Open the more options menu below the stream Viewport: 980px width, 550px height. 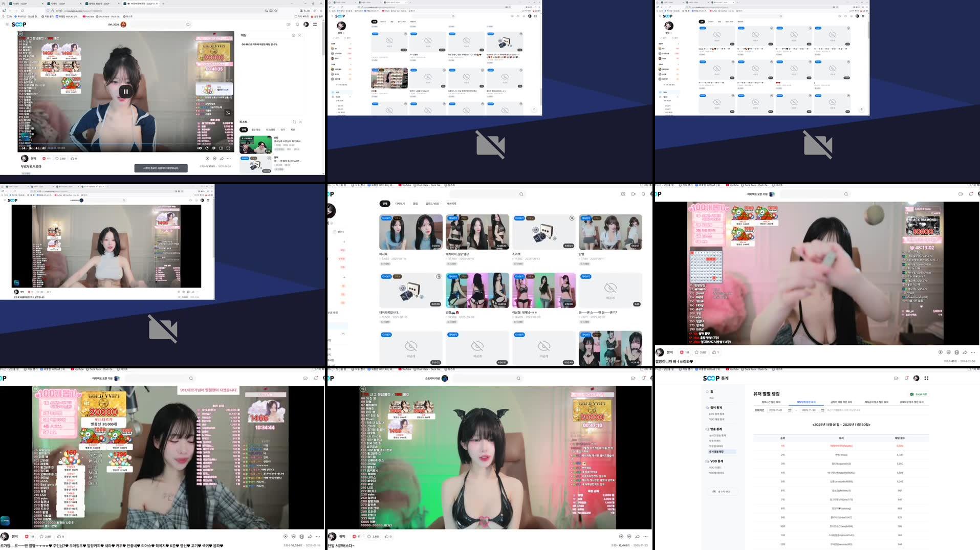(x=229, y=159)
